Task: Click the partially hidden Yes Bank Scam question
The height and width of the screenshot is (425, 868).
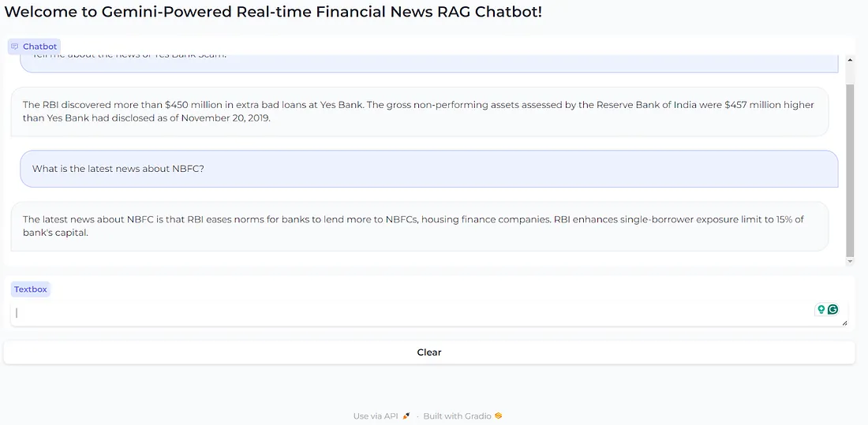Action: pyautogui.click(x=429, y=63)
